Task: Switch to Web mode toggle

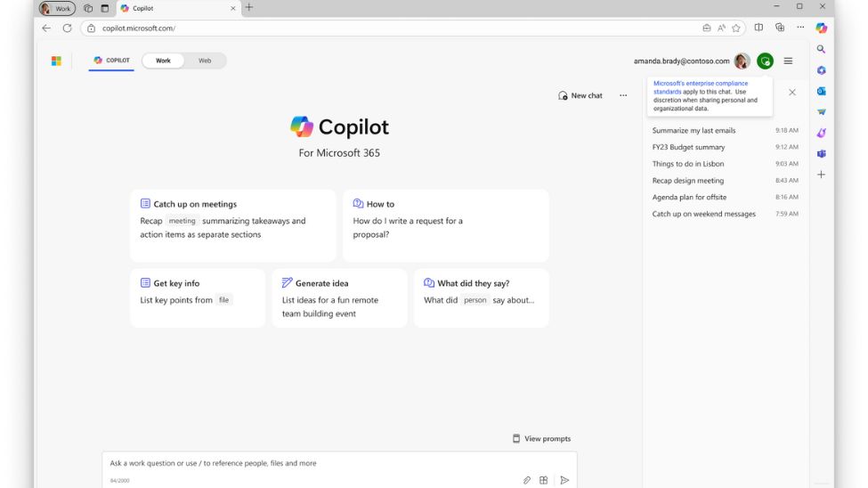Action: 205,61
